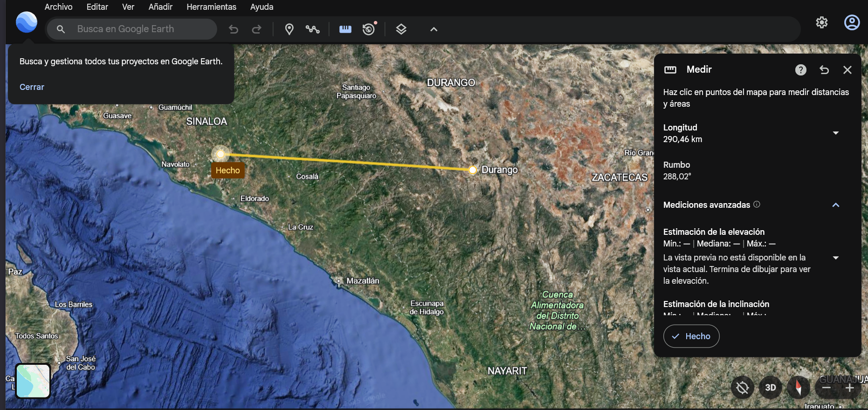Draw a path or polygon tool

[313, 29]
